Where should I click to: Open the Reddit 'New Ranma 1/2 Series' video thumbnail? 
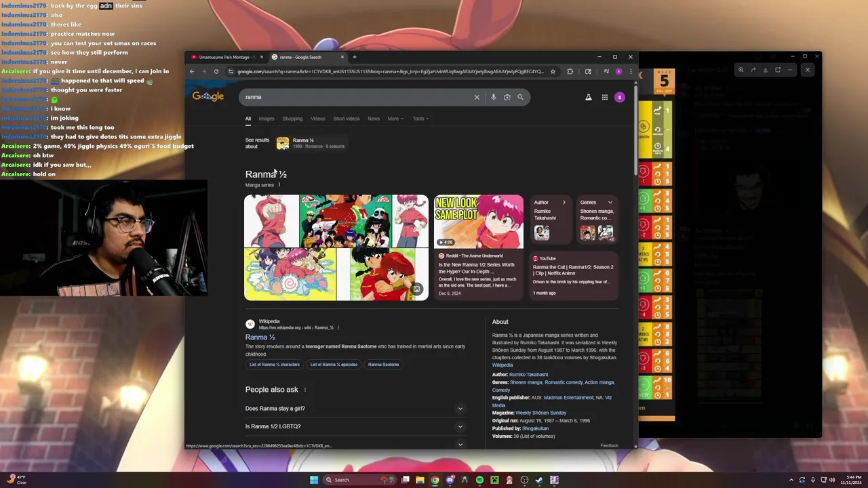click(479, 222)
